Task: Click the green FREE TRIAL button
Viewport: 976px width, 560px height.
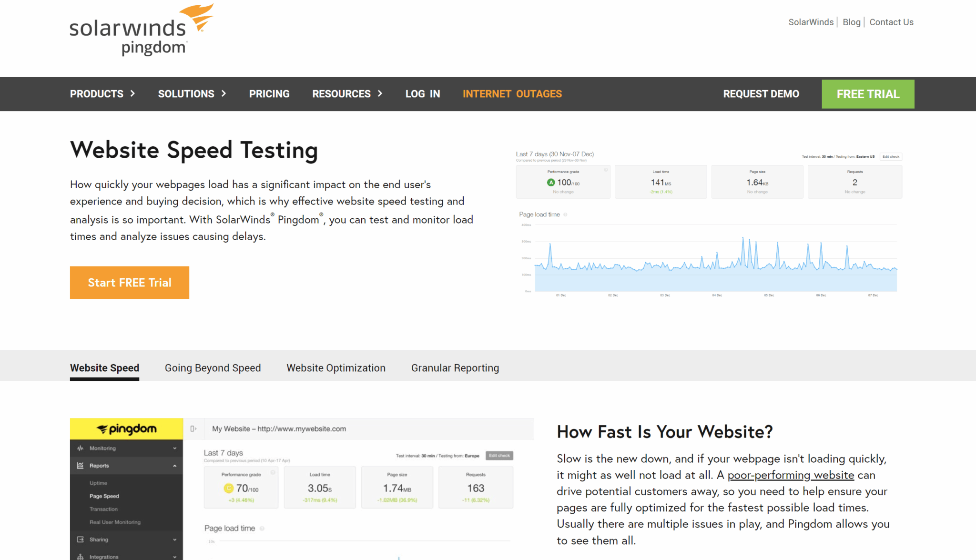Action: pos(868,94)
